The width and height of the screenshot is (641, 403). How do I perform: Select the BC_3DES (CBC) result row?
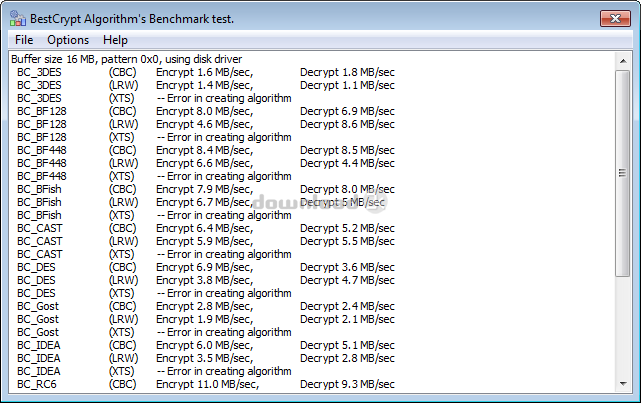click(206, 72)
